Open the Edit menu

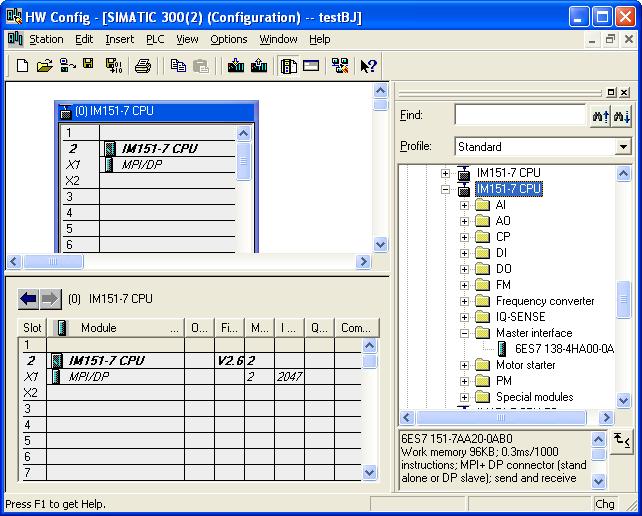point(84,39)
